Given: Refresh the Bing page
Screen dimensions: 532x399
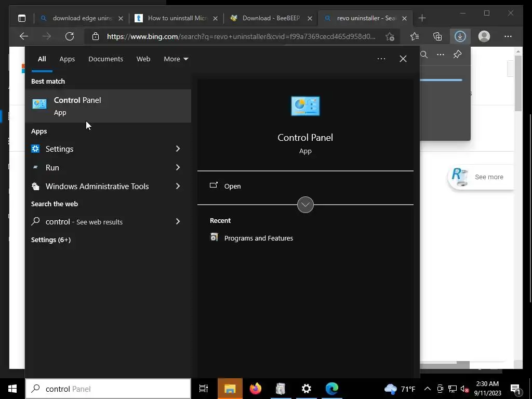Looking at the screenshot, I should point(70,36).
